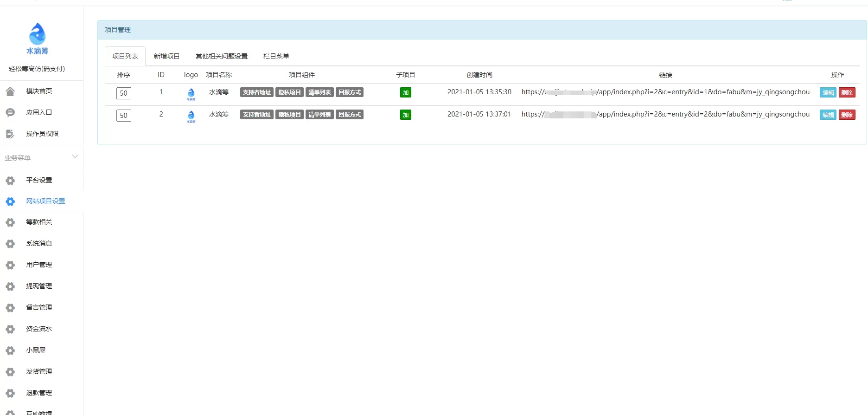Click the 应用入口 chat bubble icon
The height and width of the screenshot is (415, 868).
click(10, 113)
